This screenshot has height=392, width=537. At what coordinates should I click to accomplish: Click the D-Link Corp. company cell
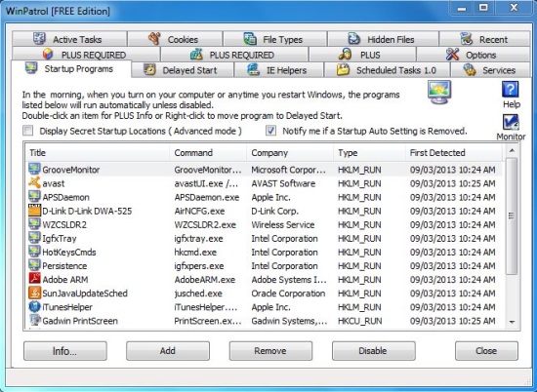pyautogui.click(x=274, y=211)
